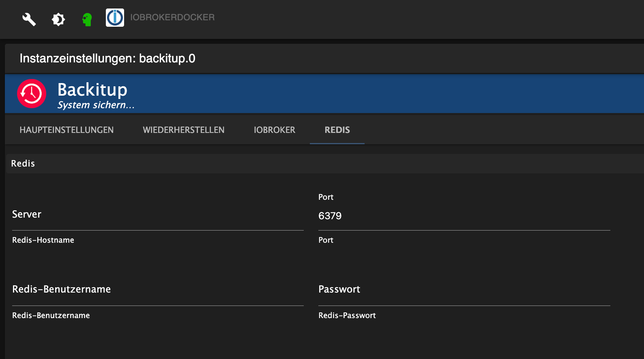The image size is (644, 359).
Task: Focus the Redis-Benutzername input field
Action: pos(158,290)
